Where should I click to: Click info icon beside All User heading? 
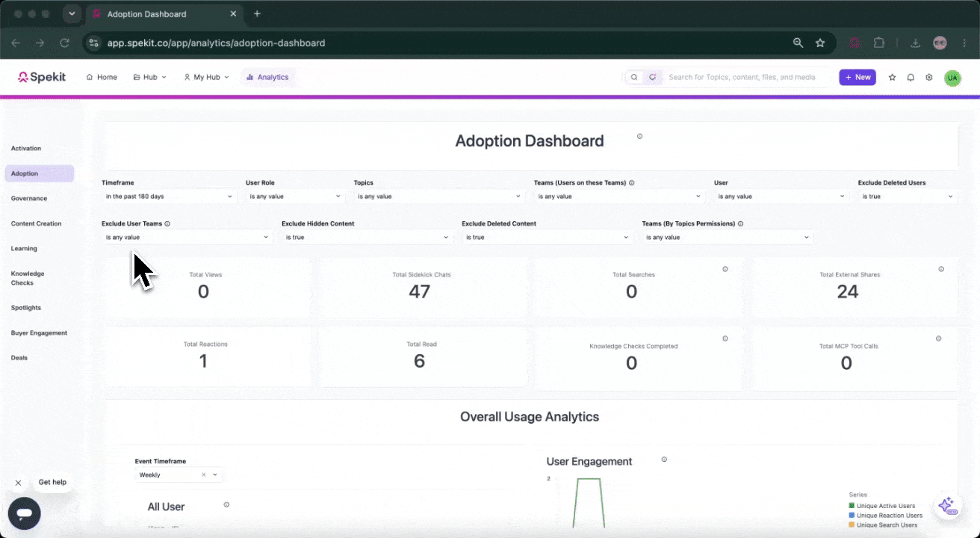click(x=226, y=504)
